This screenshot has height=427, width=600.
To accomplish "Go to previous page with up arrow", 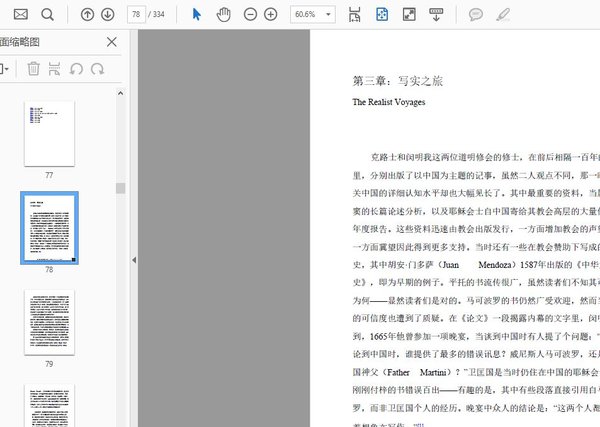I will [x=87, y=15].
